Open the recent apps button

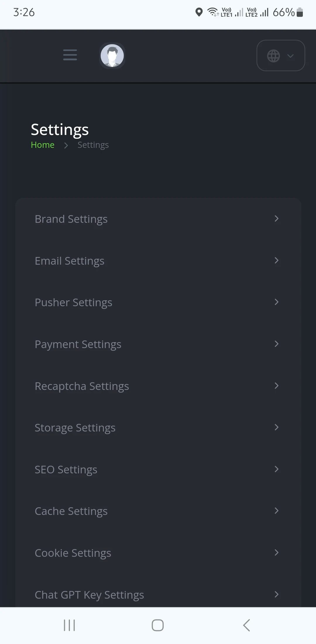[x=69, y=625]
